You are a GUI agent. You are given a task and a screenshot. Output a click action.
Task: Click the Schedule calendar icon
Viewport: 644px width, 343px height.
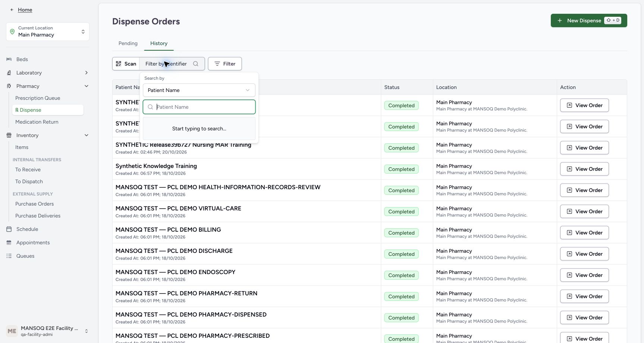(9, 229)
